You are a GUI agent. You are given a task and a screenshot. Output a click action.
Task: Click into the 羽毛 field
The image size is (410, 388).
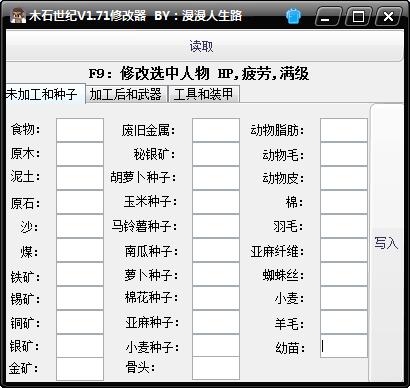pos(344,226)
